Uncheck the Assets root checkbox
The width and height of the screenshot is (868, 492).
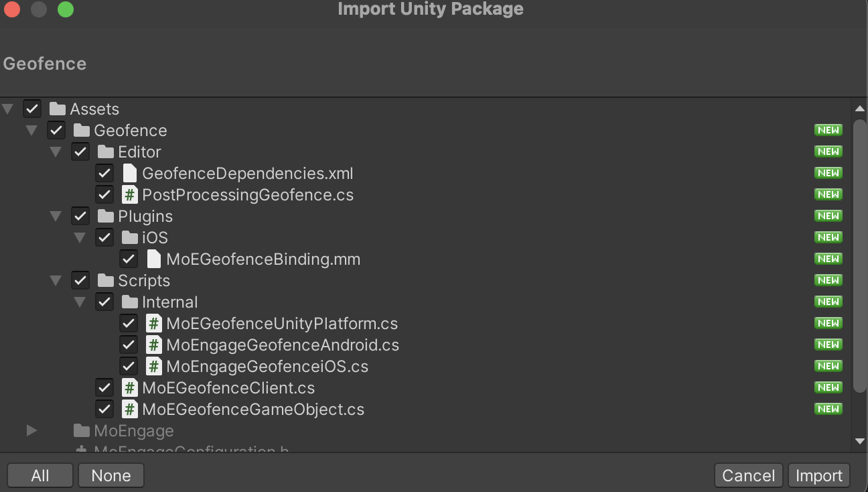pos(32,109)
